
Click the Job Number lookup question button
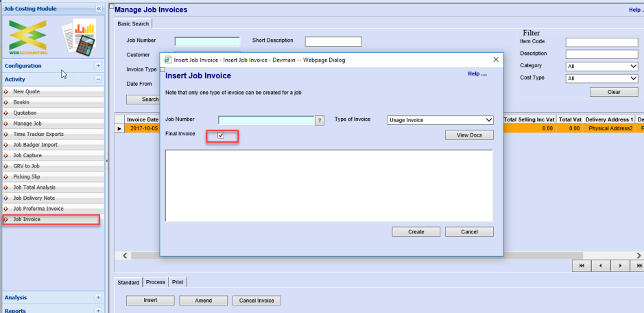tap(319, 120)
